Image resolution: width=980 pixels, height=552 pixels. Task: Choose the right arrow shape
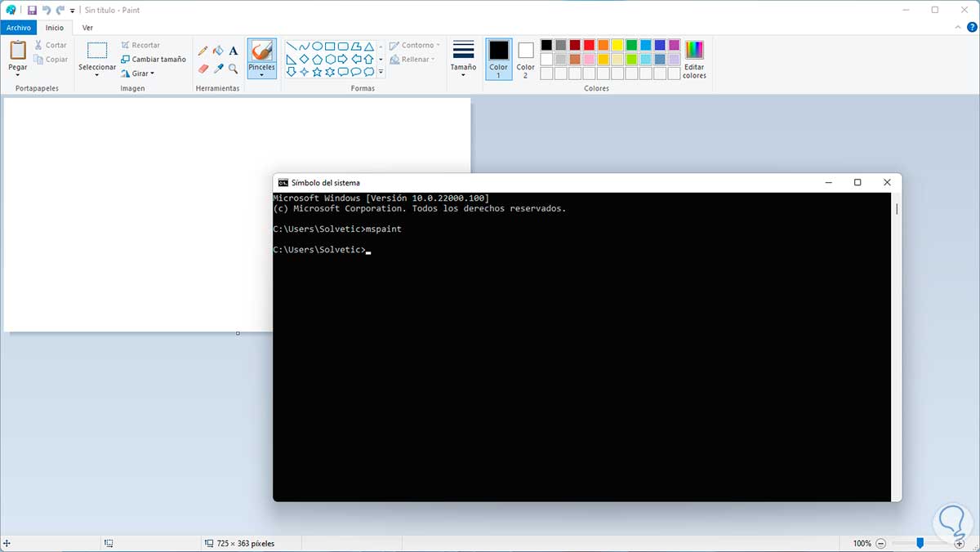pyautogui.click(x=343, y=59)
